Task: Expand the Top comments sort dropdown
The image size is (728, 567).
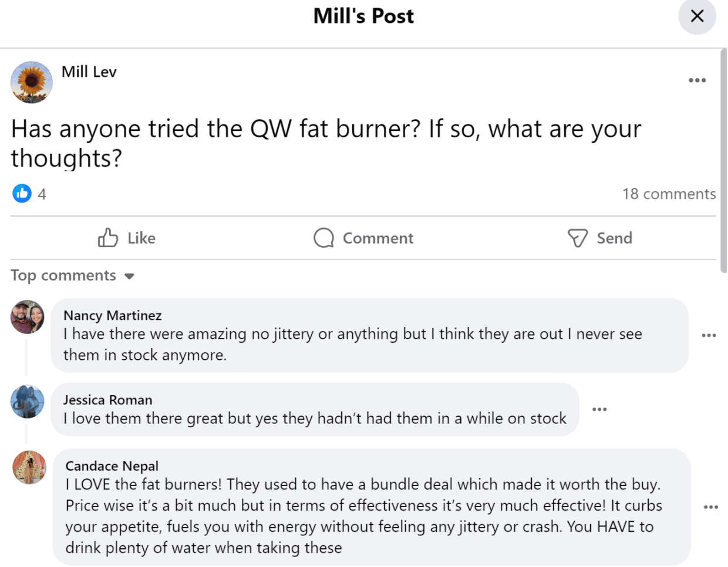Action: 73,275
